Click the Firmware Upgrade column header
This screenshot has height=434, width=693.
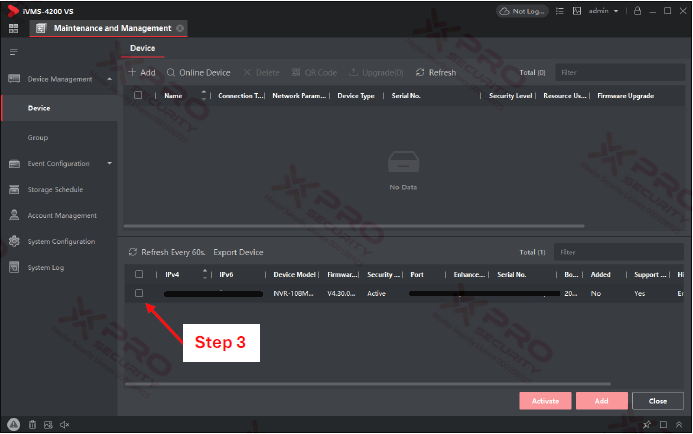[x=626, y=95]
